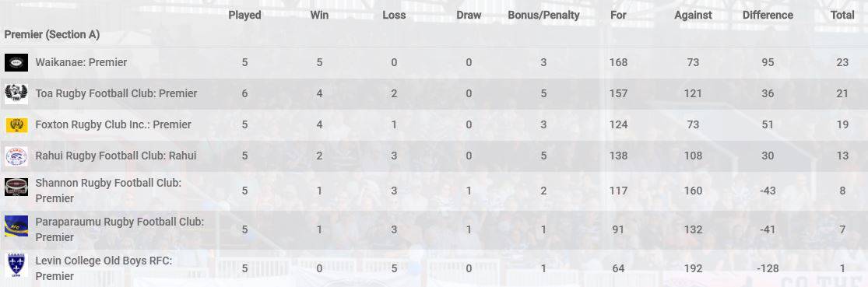Open Toa Rugby Football Club: Premier link

(116, 93)
